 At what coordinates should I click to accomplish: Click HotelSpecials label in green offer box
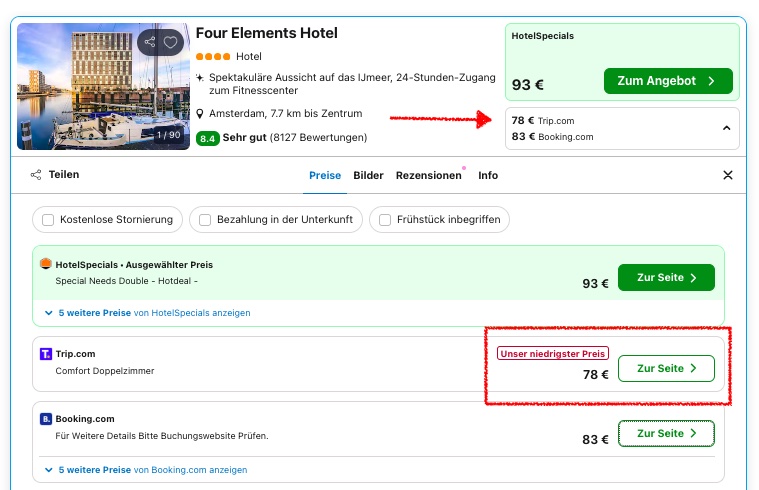(543, 36)
